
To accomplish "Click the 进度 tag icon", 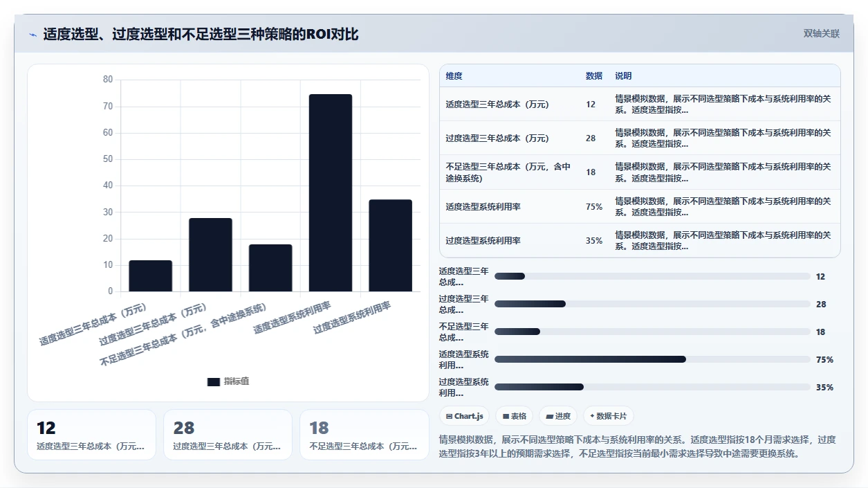I will [x=550, y=416].
